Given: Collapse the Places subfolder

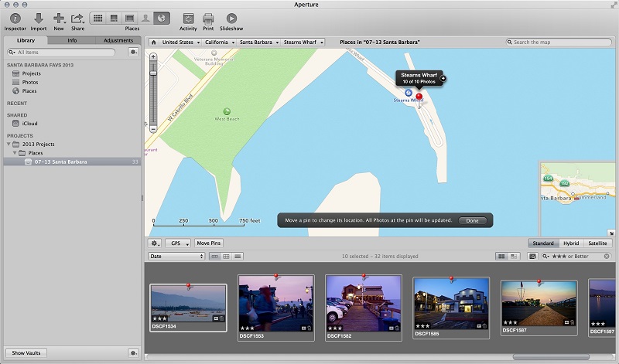Looking at the screenshot, I should (x=15, y=152).
